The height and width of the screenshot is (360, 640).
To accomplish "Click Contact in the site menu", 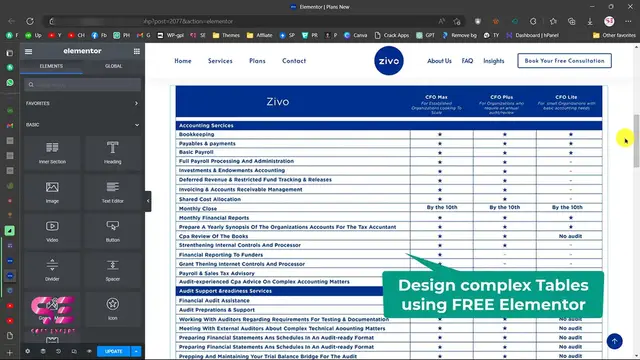I will pos(294,61).
